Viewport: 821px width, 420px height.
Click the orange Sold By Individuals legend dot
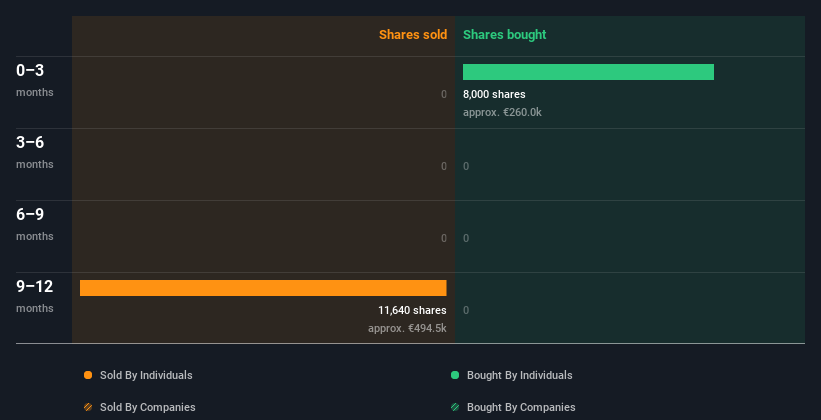click(x=88, y=375)
